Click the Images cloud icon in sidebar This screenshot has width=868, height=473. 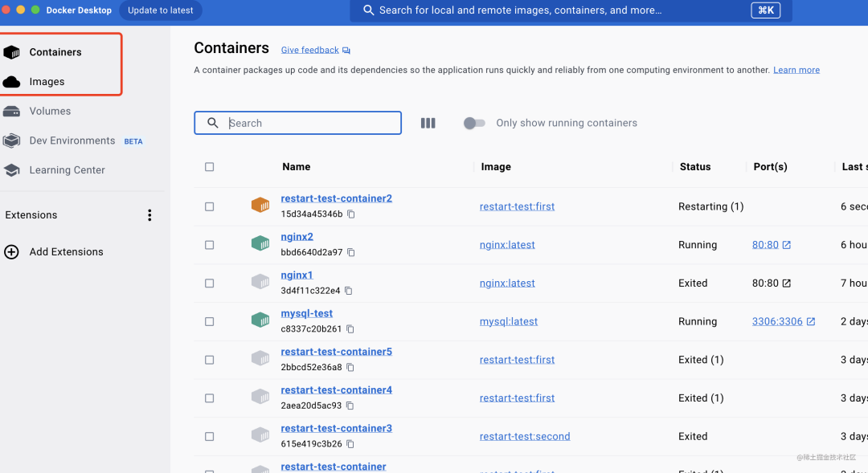click(11, 82)
